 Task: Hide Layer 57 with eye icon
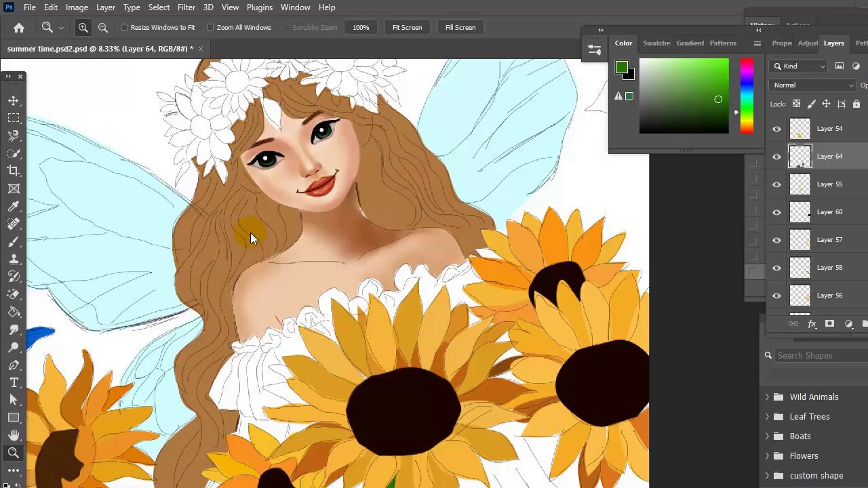(777, 240)
